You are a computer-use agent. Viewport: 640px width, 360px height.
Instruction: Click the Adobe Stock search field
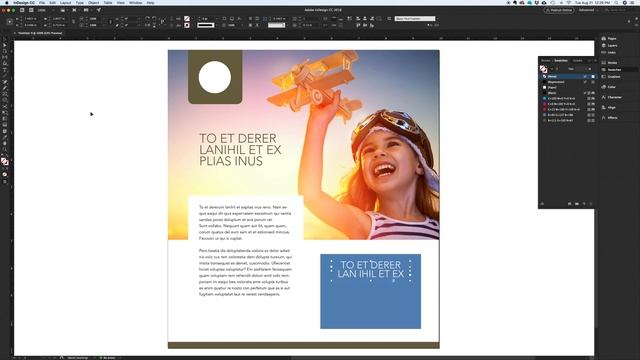pos(620,10)
